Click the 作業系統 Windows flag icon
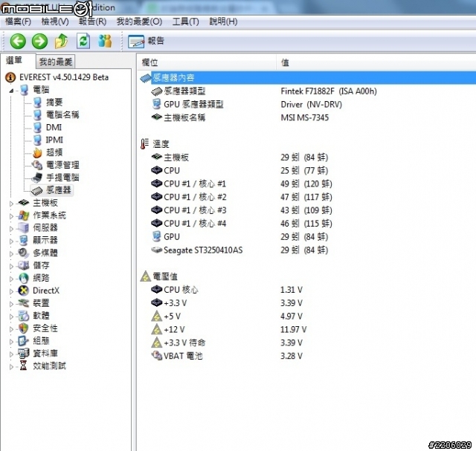The image size is (476, 451). pos(23,215)
